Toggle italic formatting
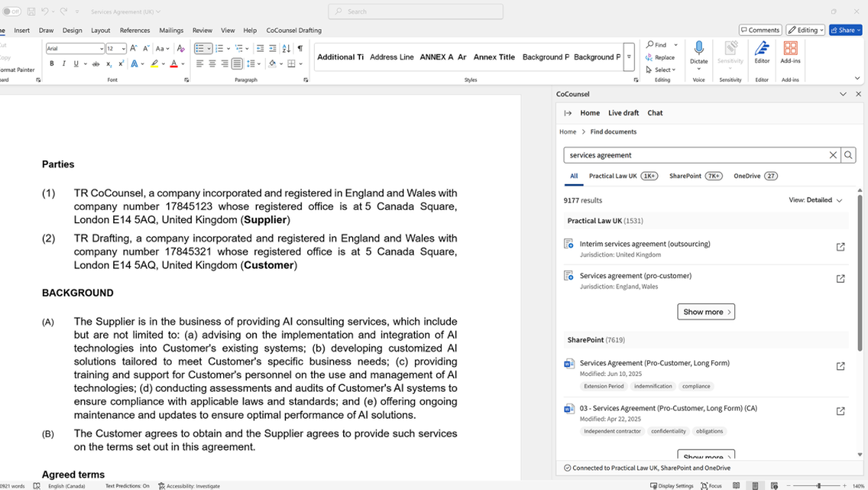This screenshot has height=490, width=868. click(64, 64)
